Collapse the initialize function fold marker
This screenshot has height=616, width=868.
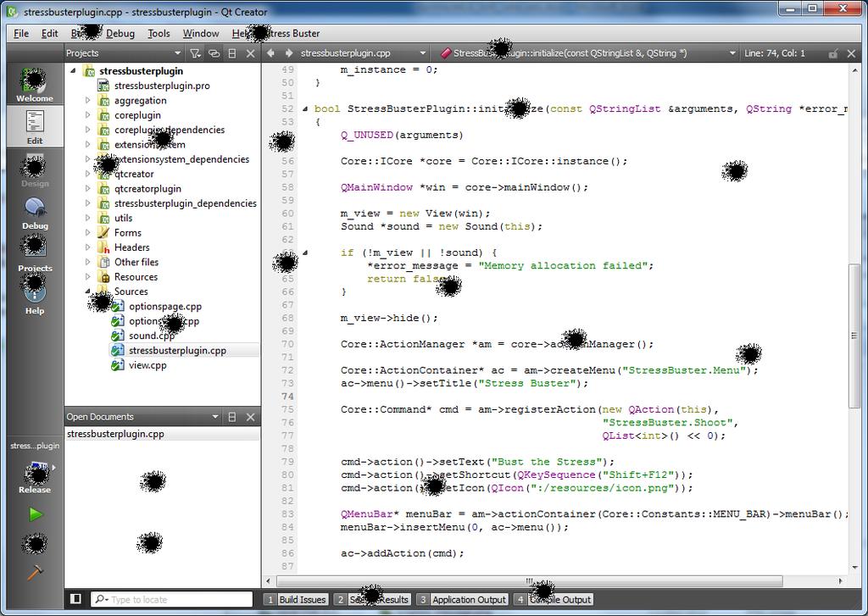coord(305,109)
